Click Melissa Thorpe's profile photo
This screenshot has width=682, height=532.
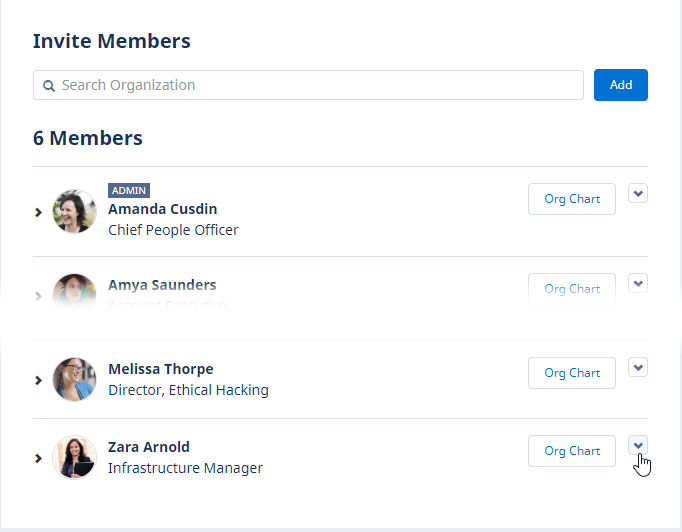point(74,379)
